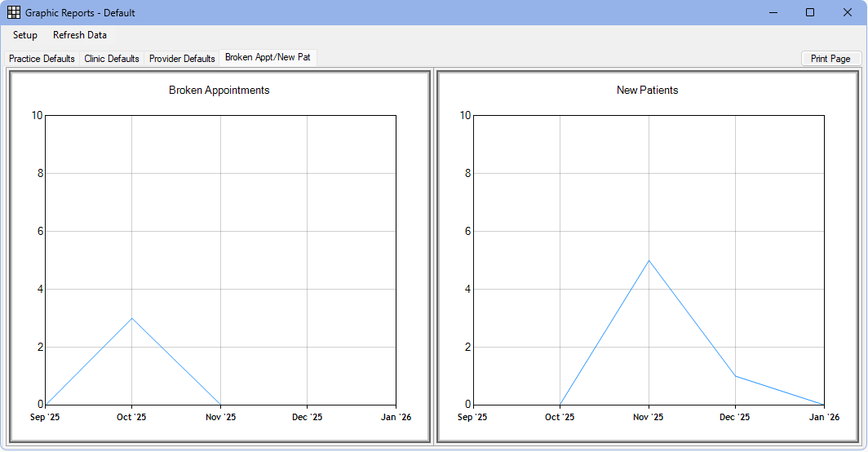
Task: Open the Clinic Defaults tab
Action: tap(112, 59)
